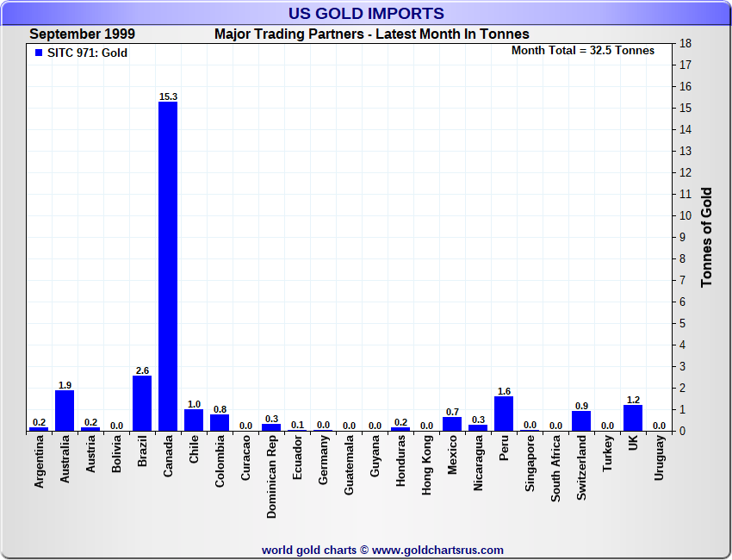Select the Brazil bar in chart
Image resolution: width=732 pixels, height=560 pixels.
pyautogui.click(x=142, y=402)
